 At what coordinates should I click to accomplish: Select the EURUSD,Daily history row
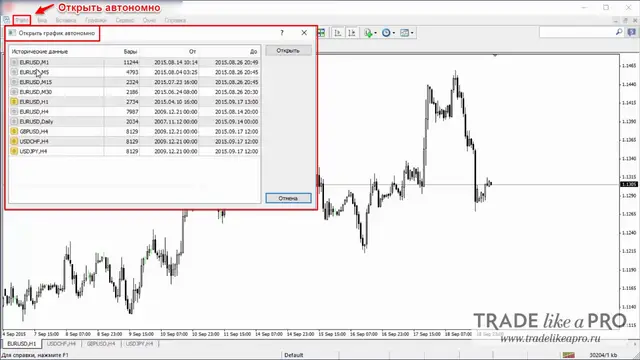135,122
